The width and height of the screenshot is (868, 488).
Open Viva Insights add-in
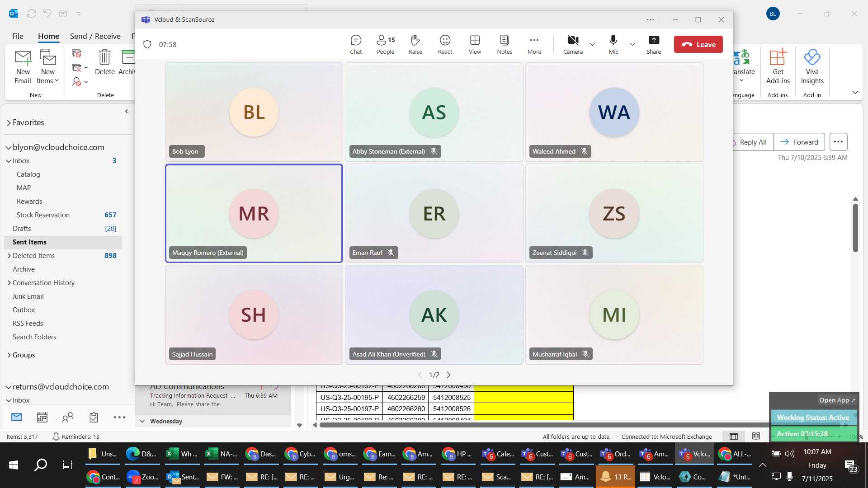812,67
